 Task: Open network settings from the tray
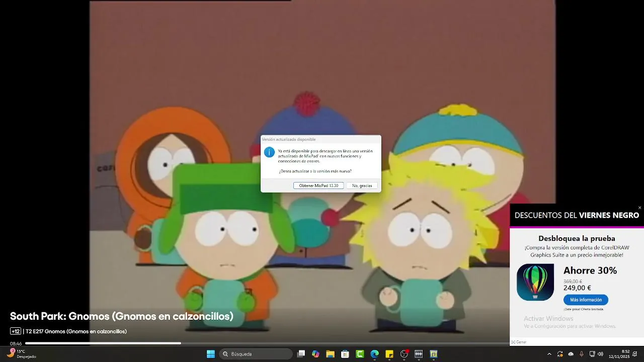(592, 354)
